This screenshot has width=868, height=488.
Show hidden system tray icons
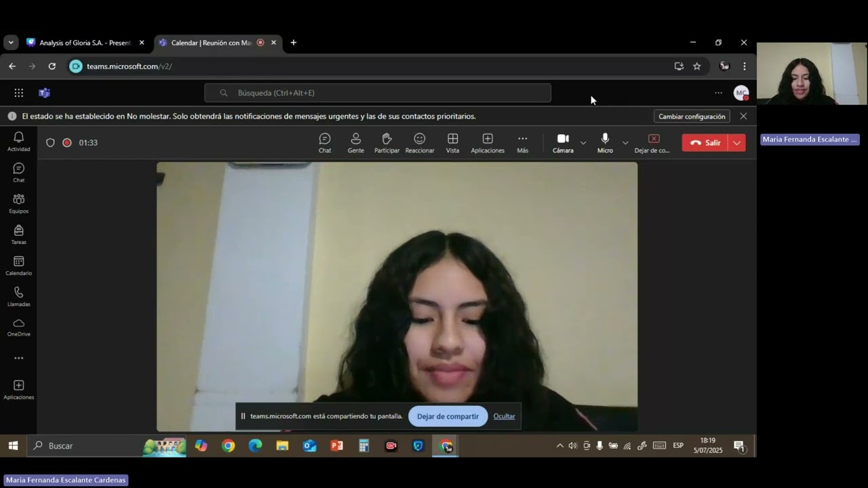pos(559,445)
